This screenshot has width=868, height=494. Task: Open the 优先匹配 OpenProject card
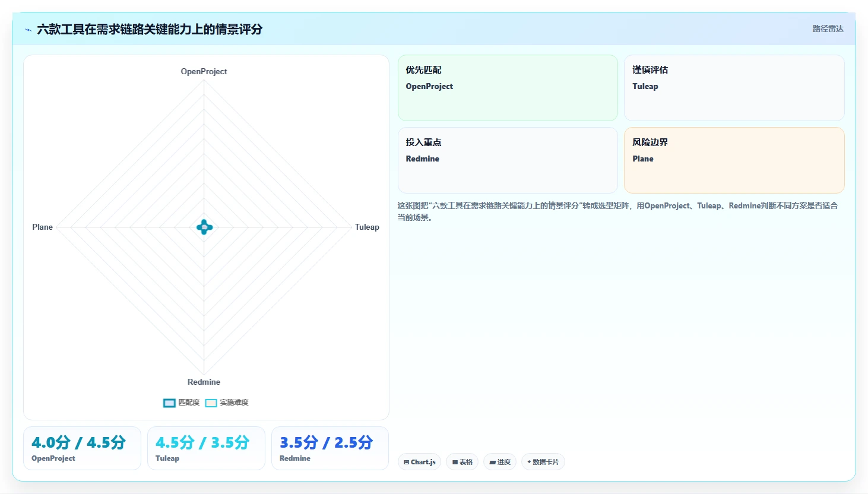tap(508, 88)
